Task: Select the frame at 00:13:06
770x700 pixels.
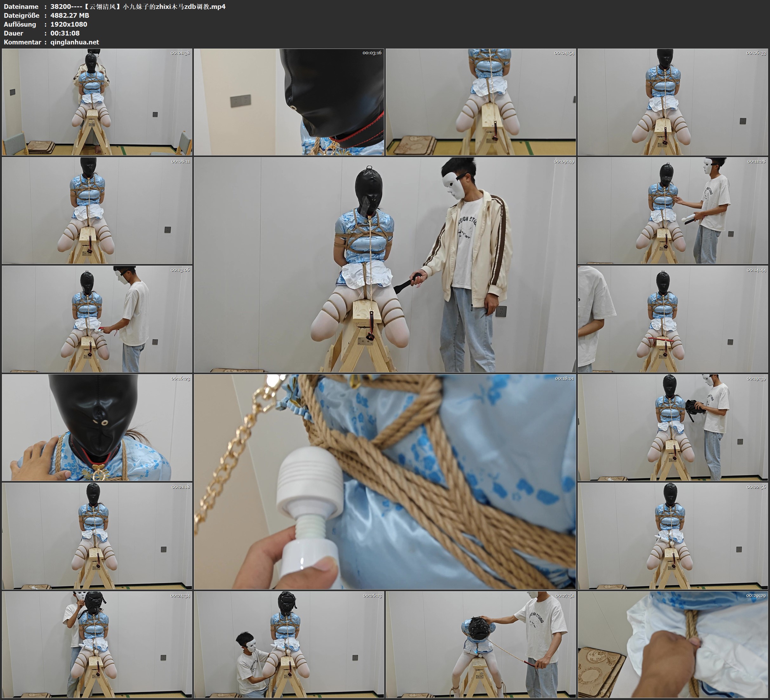Action: click(x=97, y=319)
